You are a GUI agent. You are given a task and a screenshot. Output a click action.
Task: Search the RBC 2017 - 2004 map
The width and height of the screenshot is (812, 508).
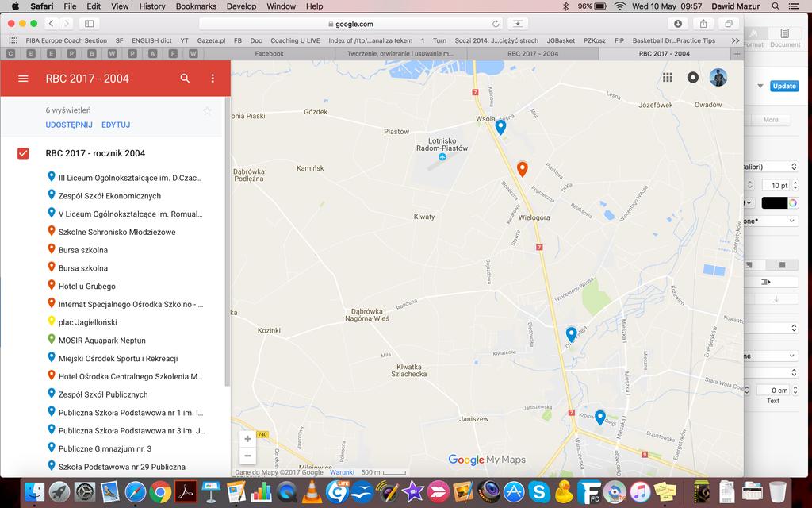(x=185, y=79)
